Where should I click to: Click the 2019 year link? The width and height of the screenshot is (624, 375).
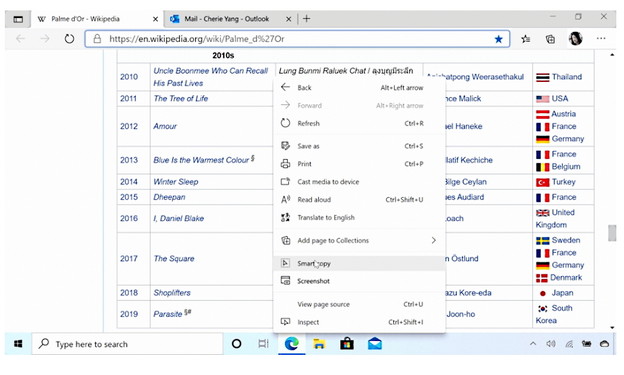(x=129, y=314)
